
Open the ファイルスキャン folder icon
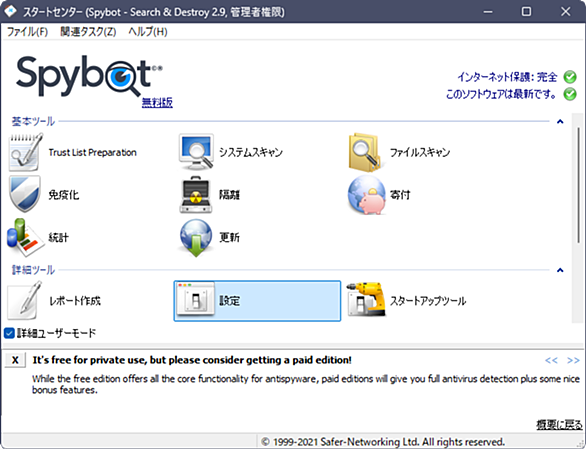click(365, 152)
